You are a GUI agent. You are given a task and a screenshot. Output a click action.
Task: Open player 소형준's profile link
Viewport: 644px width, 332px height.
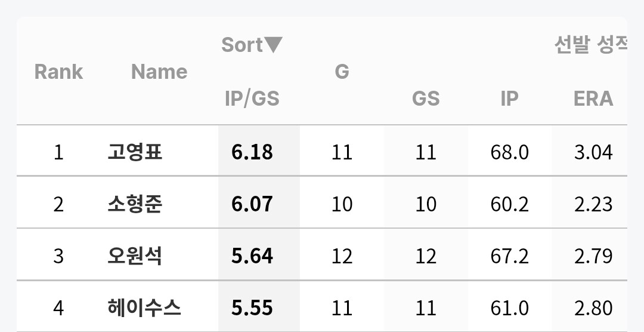coord(135,204)
